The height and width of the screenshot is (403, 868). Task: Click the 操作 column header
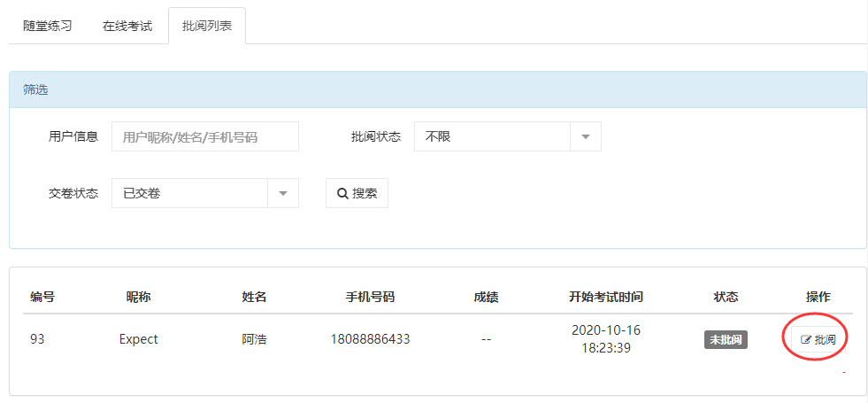pos(818,297)
